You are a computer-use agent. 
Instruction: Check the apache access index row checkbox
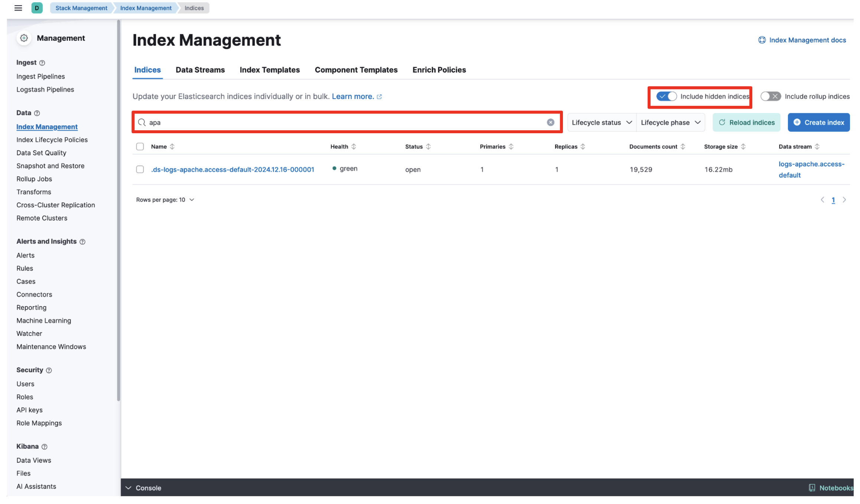(x=140, y=170)
